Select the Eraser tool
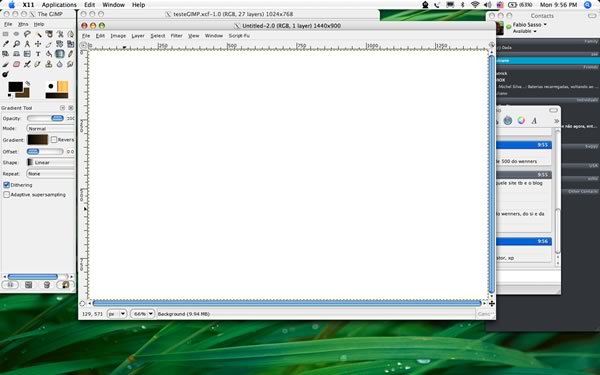600x375 pixels. pos(16,64)
